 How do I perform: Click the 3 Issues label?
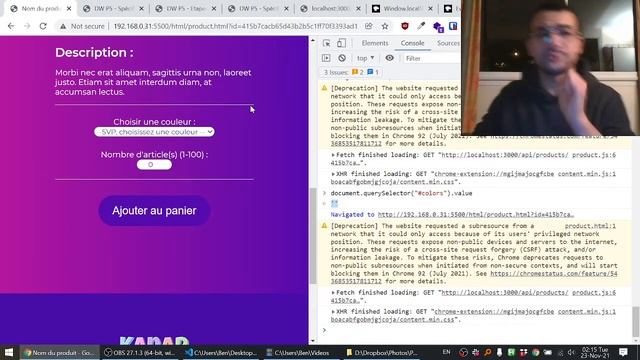click(336, 72)
